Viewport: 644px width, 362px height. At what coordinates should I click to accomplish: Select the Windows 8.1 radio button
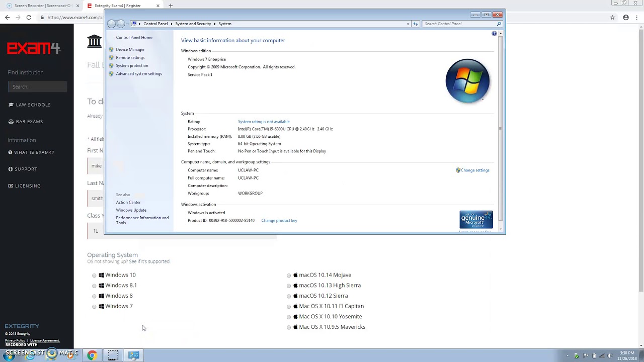pos(94,286)
